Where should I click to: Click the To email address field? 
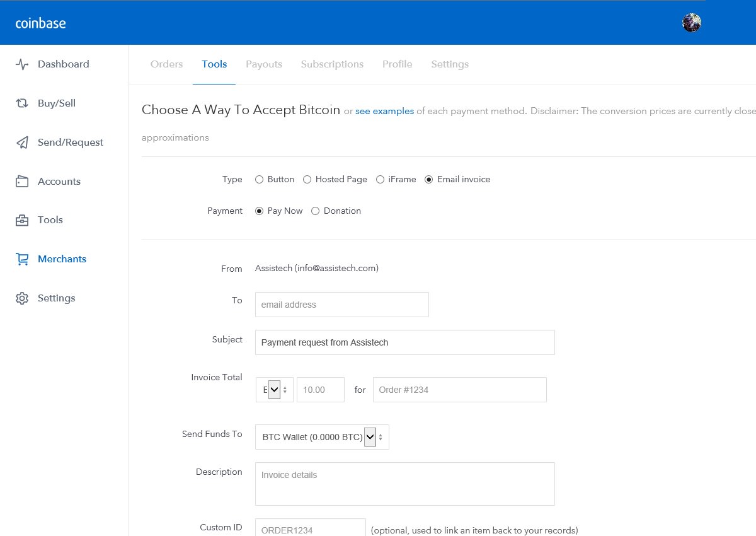(x=342, y=305)
